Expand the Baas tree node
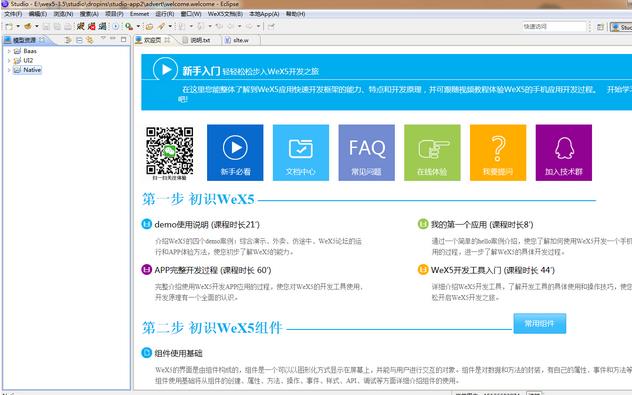632x395 pixels. [9, 51]
